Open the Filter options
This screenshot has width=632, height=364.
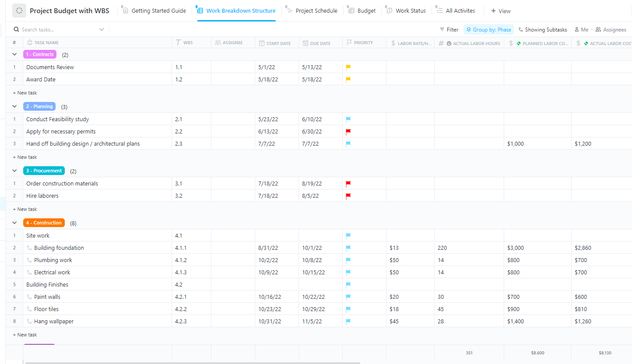(x=449, y=29)
